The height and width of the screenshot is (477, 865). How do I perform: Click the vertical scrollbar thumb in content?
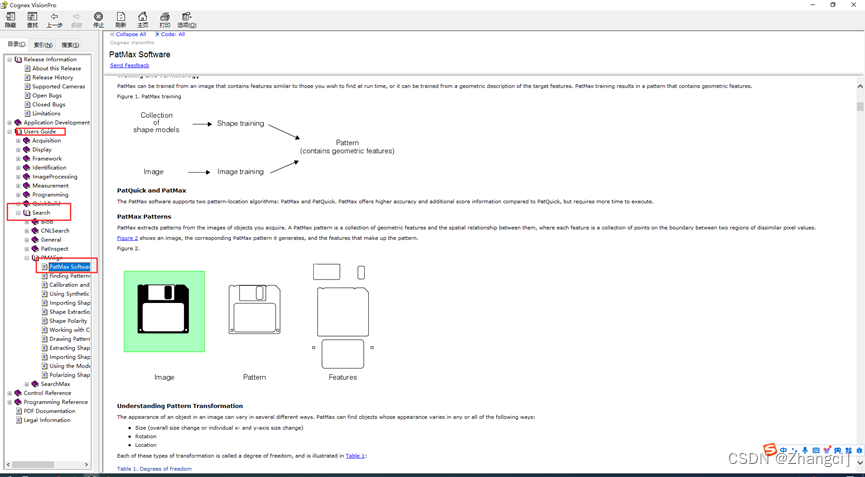coord(859,106)
